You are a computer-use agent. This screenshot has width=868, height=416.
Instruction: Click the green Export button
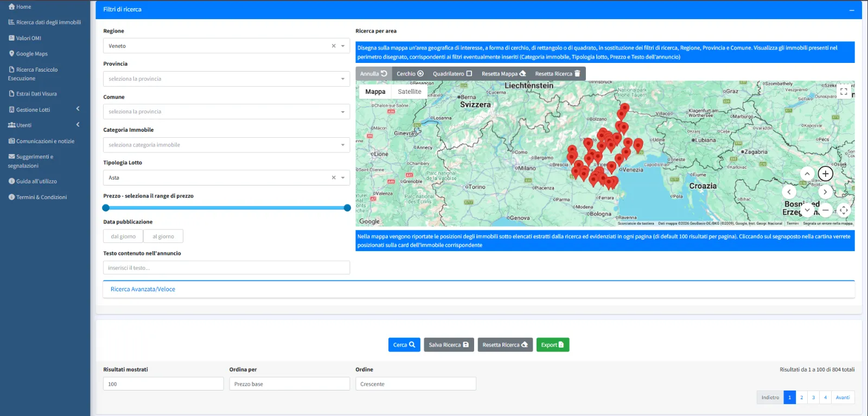tap(552, 345)
